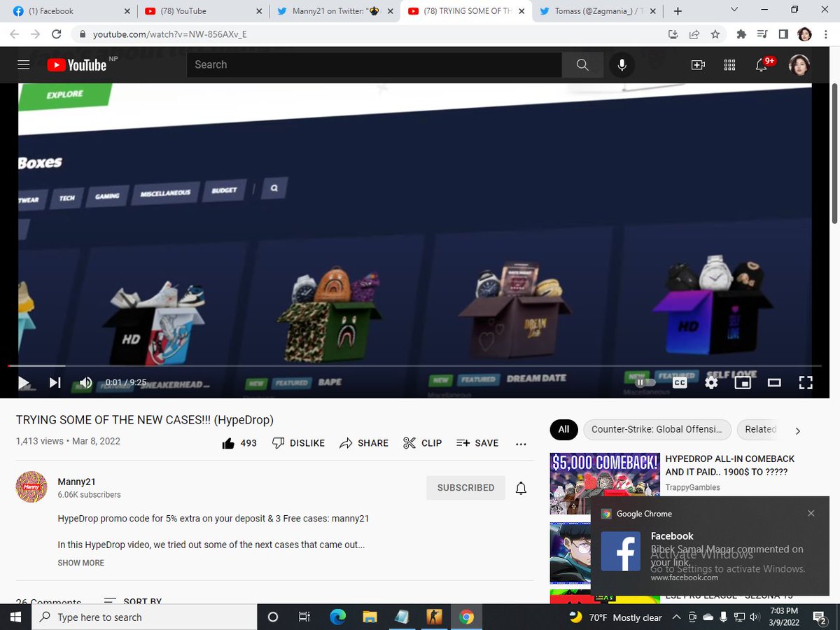The height and width of the screenshot is (630, 840).
Task: Open the SORT BY comments dropdown
Action: tap(133, 601)
